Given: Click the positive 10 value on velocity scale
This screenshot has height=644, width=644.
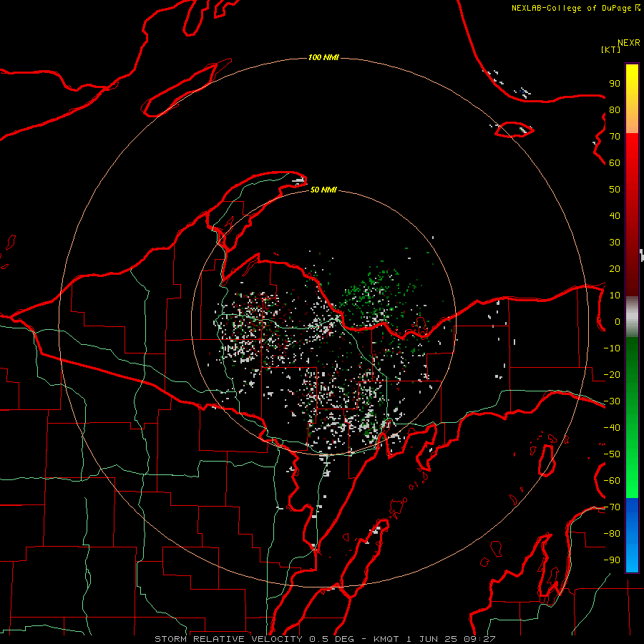Looking at the screenshot, I should (615, 296).
